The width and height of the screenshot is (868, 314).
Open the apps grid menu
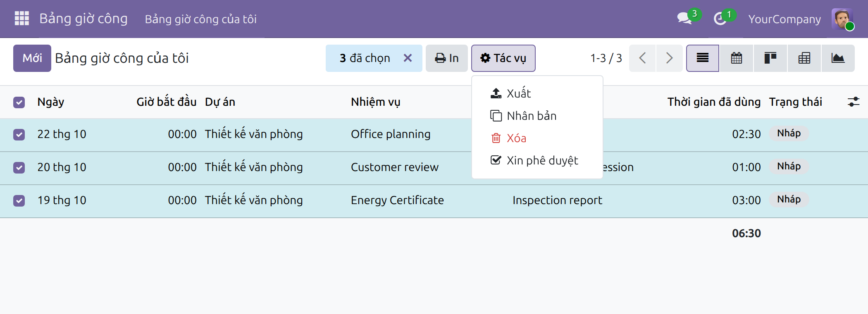point(21,19)
